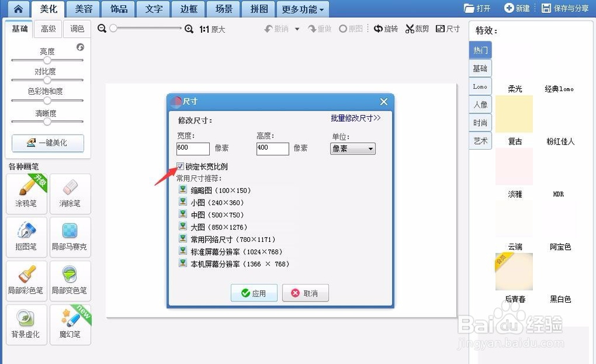Viewport: 596px width, 364px height.
Task: Select the 涂鸦笔 graffiti pen tool
Action: 26,194
